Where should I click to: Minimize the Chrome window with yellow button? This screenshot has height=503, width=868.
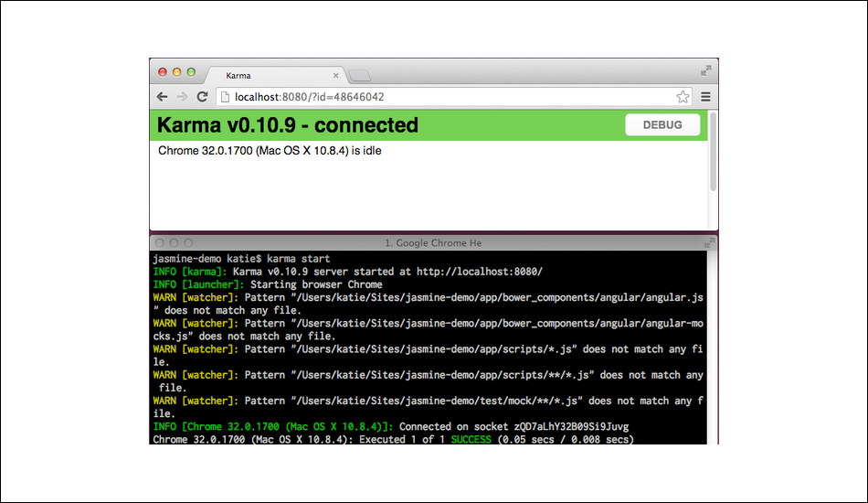176,72
